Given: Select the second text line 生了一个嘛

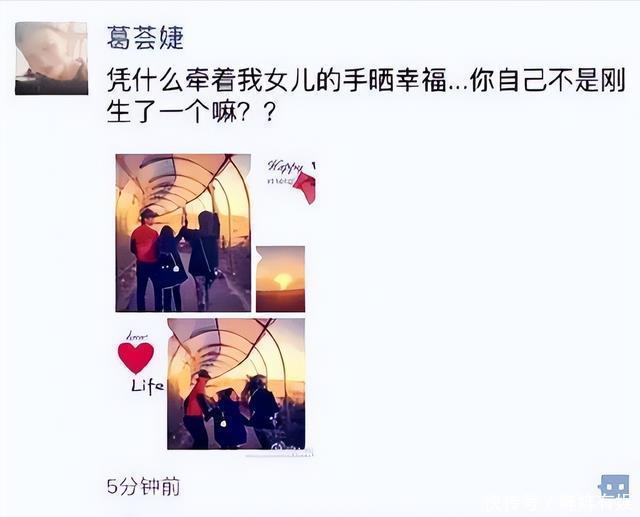Looking at the screenshot, I should tap(191, 111).
